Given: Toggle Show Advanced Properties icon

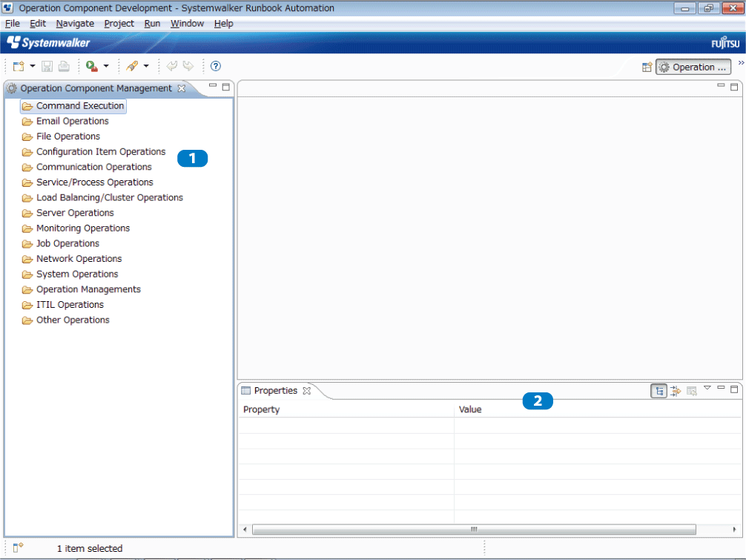Looking at the screenshot, I should (x=676, y=391).
